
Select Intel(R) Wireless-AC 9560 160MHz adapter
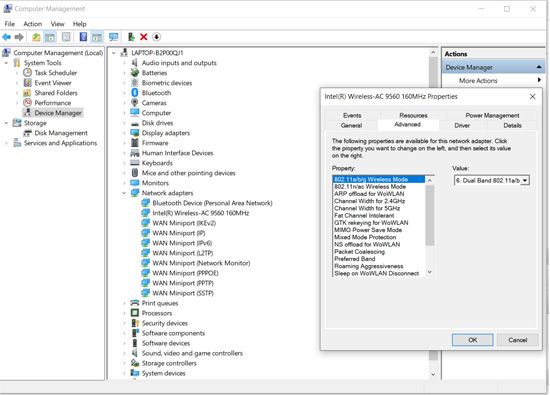click(201, 213)
